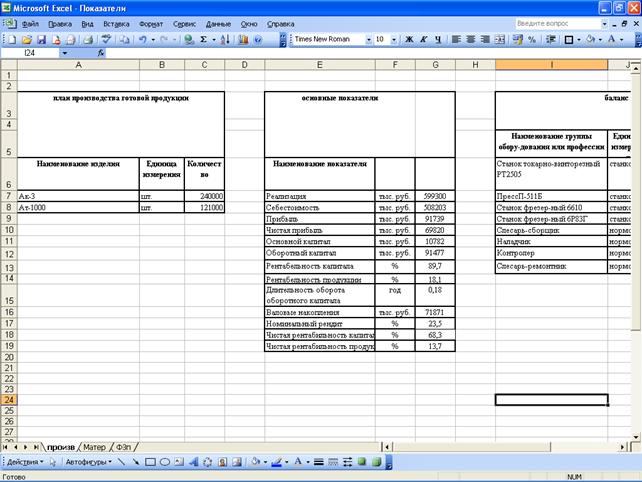Click the Copy icon in the standard toolbar
This screenshot has height=482, width=642.
[x=125, y=39]
